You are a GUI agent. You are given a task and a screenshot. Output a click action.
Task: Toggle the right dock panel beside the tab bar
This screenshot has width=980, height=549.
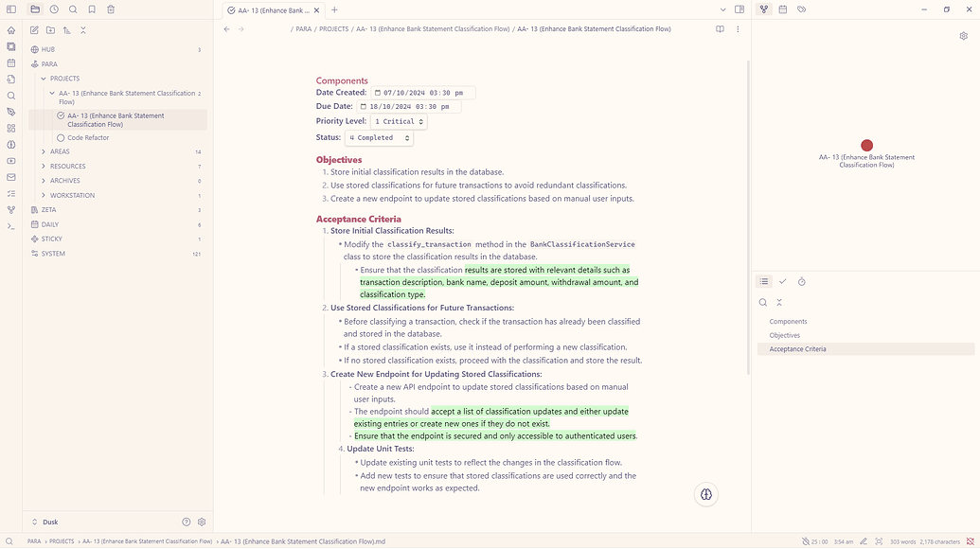click(739, 9)
